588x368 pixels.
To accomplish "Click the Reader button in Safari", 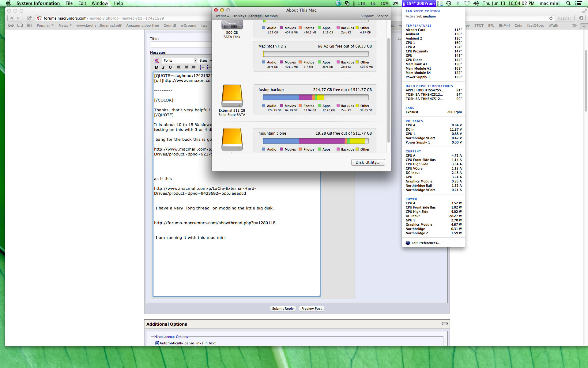I will 564,18.
